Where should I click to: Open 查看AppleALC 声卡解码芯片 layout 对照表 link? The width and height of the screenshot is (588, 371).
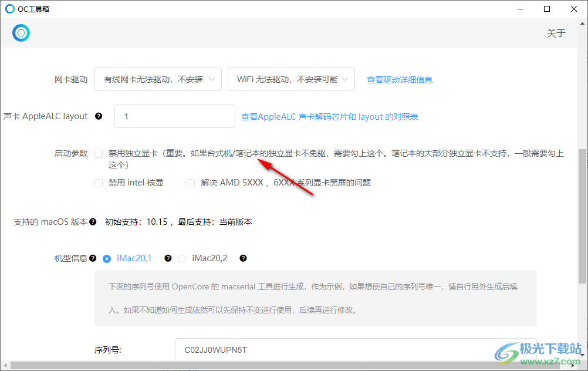(x=329, y=117)
